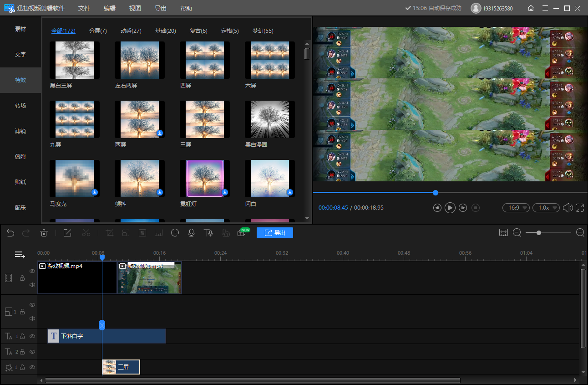Switch to 梦幻(55) effects tab
Image resolution: width=588 pixels, height=385 pixels.
click(263, 31)
